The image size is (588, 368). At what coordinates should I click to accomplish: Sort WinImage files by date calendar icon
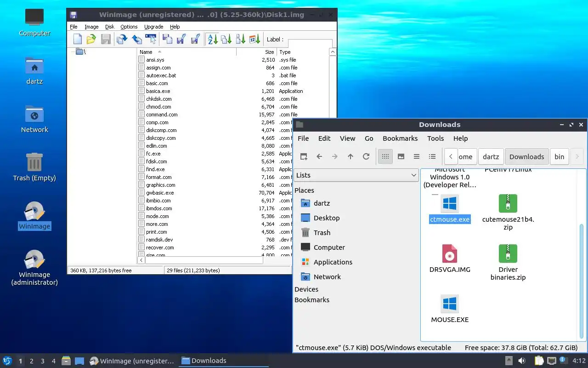(255, 39)
